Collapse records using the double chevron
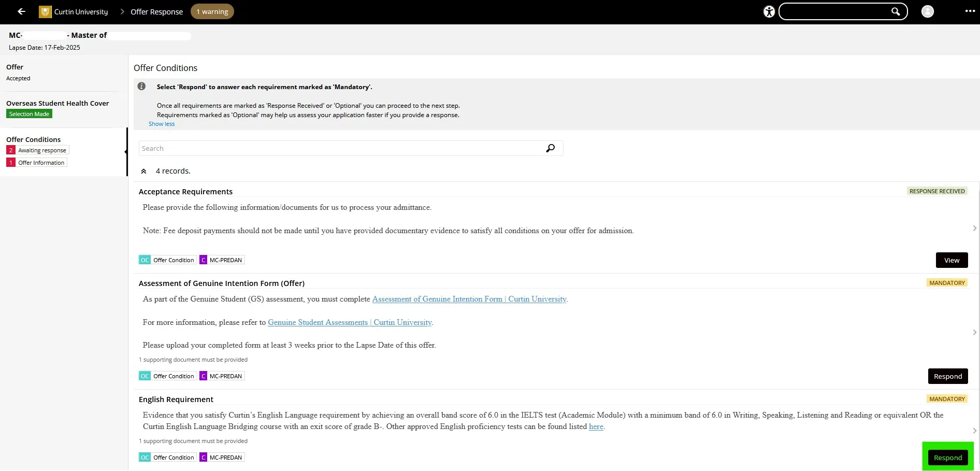980x471 pixels. [x=143, y=171]
